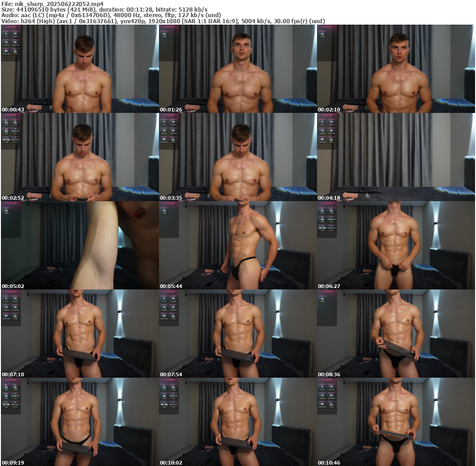
Task: Select the thumbnail frame at 00:09:19
Action: (79, 422)
